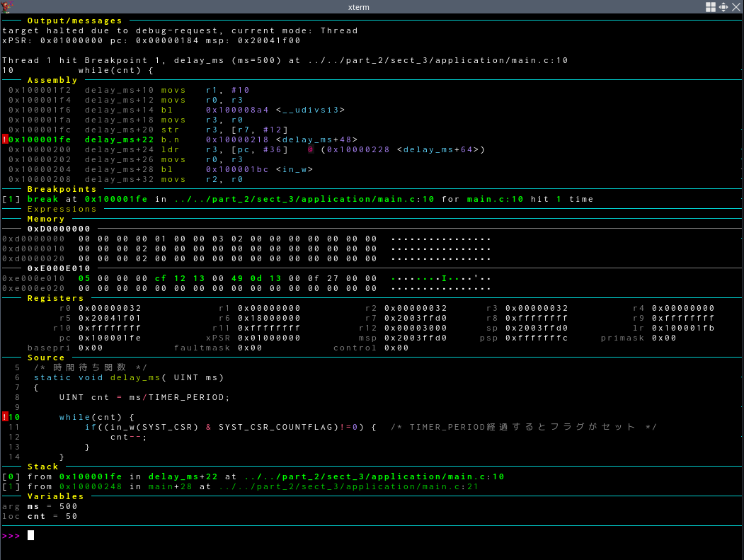Click the Expressions section header
This screenshot has width=744, height=560.
62,210
